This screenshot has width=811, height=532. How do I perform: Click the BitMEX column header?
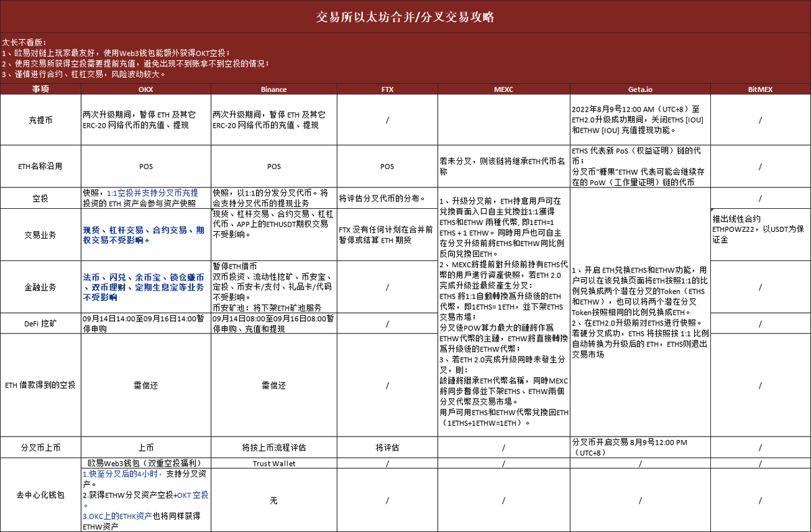point(760,89)
